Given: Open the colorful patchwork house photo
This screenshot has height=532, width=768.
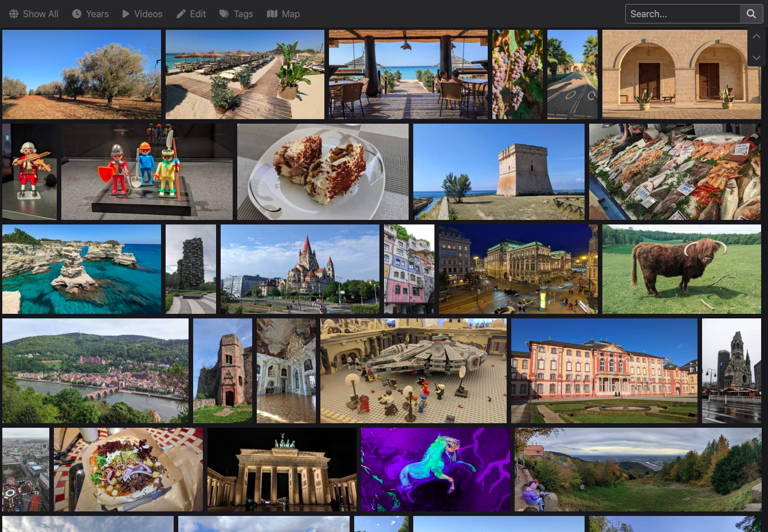Looking at the screenshot, I should point(409,269).
